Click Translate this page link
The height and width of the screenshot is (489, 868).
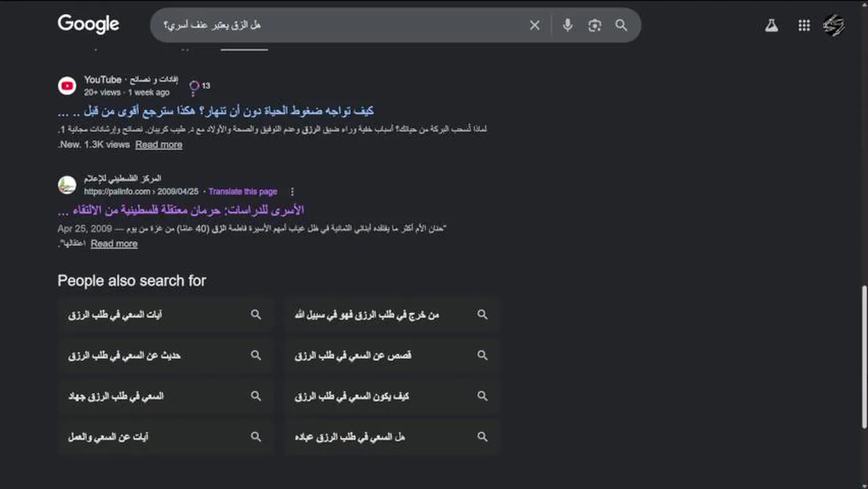click(242, 192)
